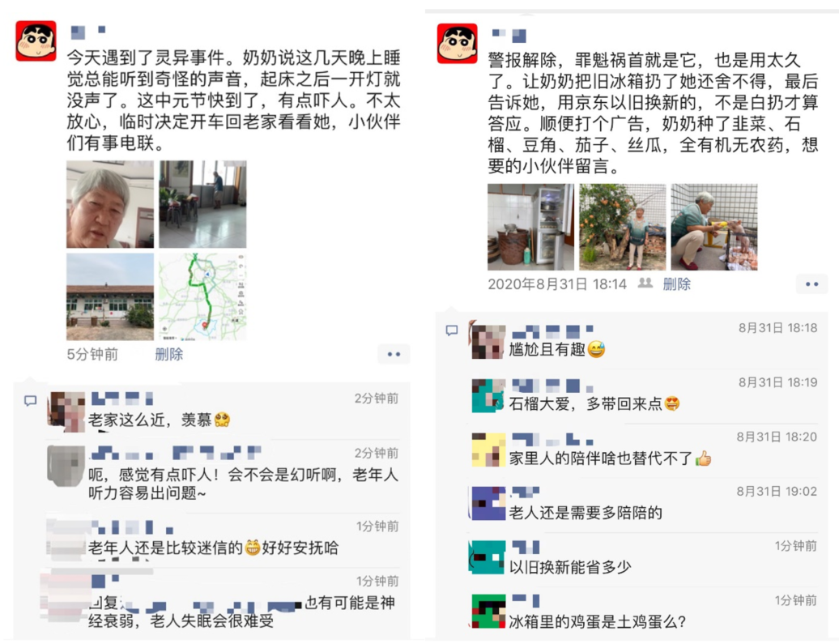Image resolution: width=839 pixels, height=644 pixels.
Task: Open avatar of commenter asking 以旧换新能省多少
Action: point(487,557)
